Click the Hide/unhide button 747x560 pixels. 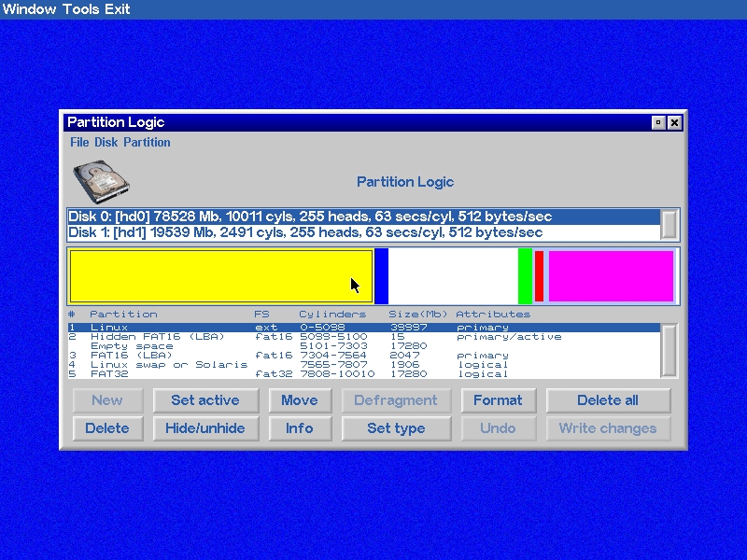tap(205, 428)
